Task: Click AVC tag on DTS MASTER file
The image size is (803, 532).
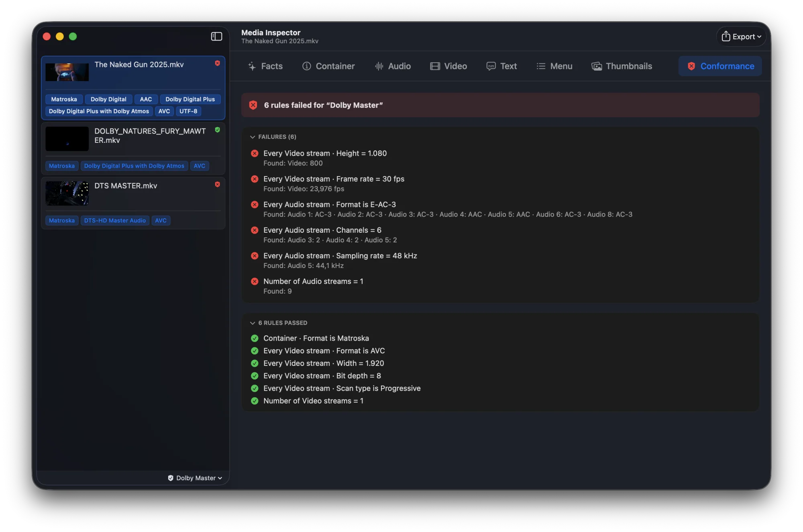Action: (161, 220)
